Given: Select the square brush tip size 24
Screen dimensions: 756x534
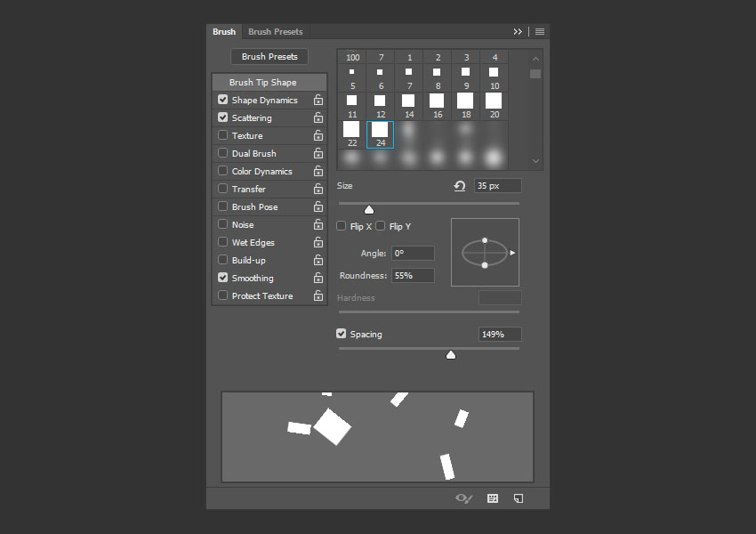Looking at the screenshot, I should click(380, 134).
